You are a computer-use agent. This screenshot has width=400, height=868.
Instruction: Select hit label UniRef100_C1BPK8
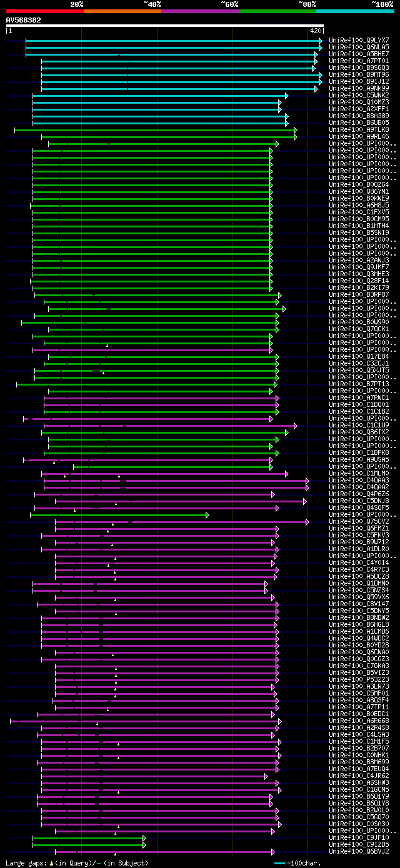(359, 452)
